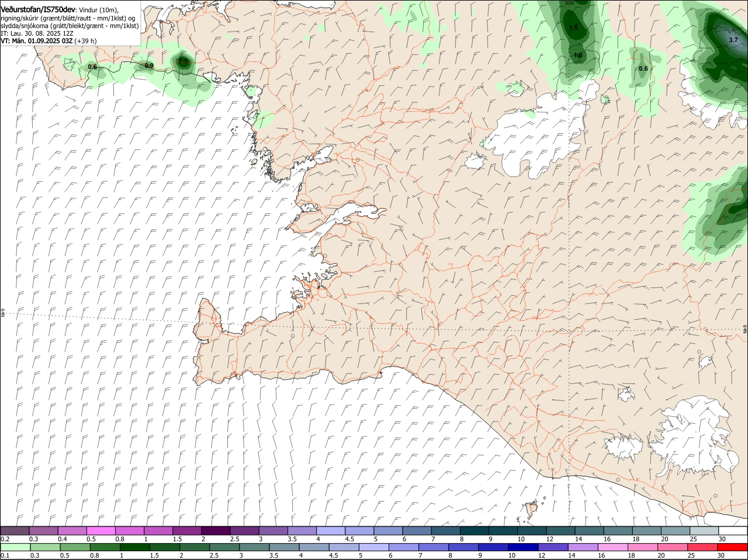This screenshot has width=748, height=560.
Task: Click the '0.6' value near the west coast
Action: pos(92,67)
